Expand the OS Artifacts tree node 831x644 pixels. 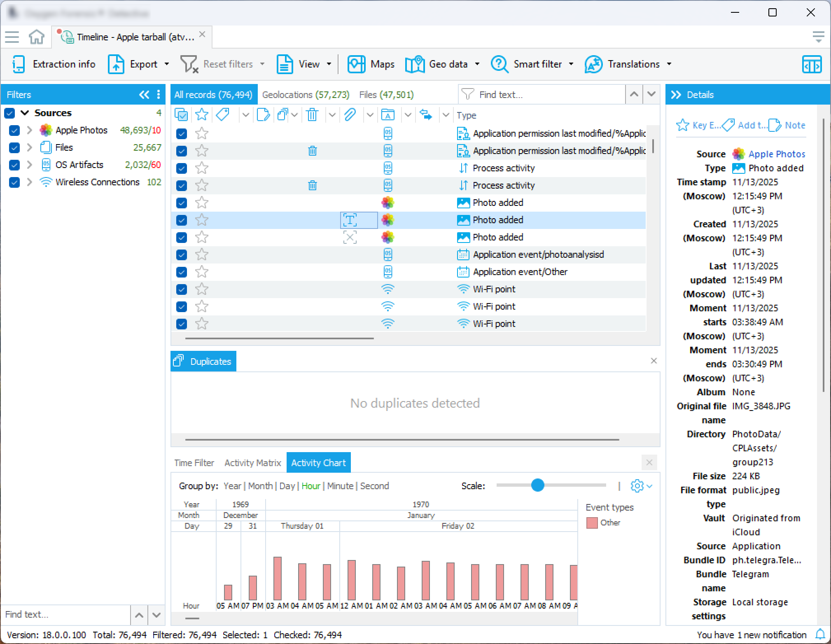pos(29,165)
